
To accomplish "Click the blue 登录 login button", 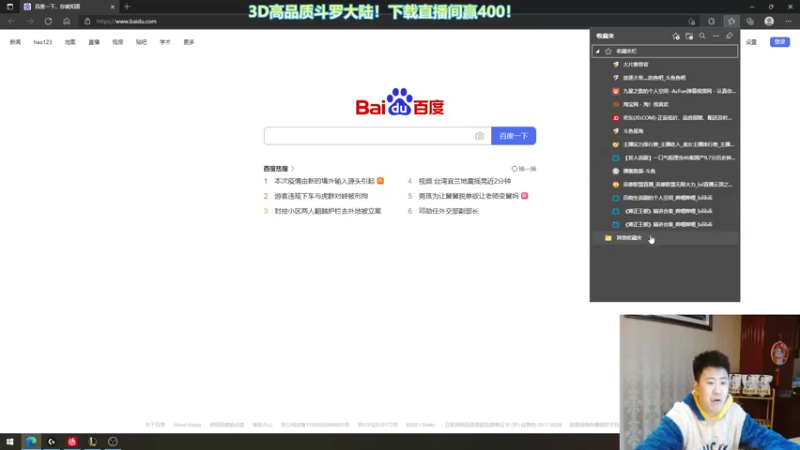I will point(780,42).
